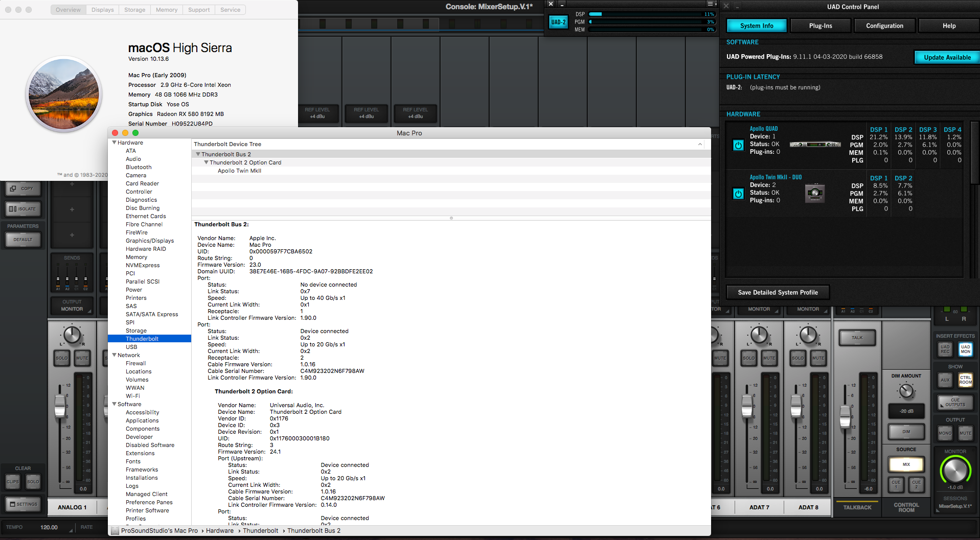The image size is (980, 540).
Task: Mute the monitor output in the OUTPUT section
Action: click(966, 433)
